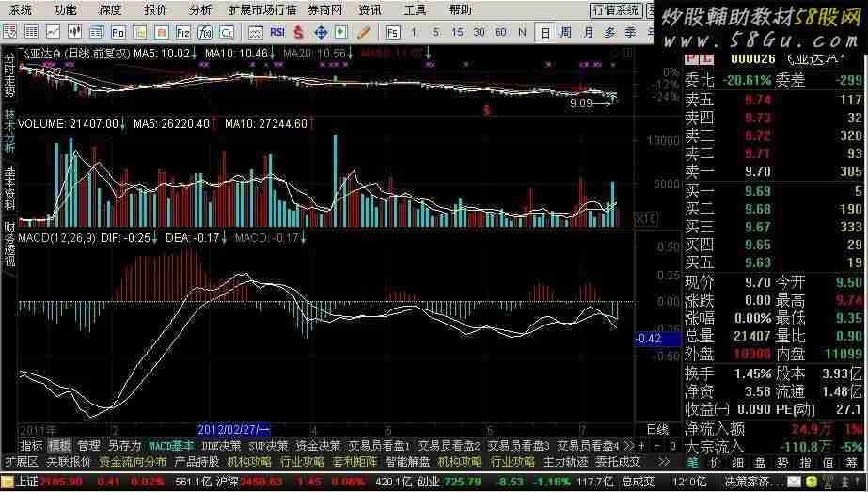
Task: Click the red dollar sign toolbar icon
Action: (299, 32)
